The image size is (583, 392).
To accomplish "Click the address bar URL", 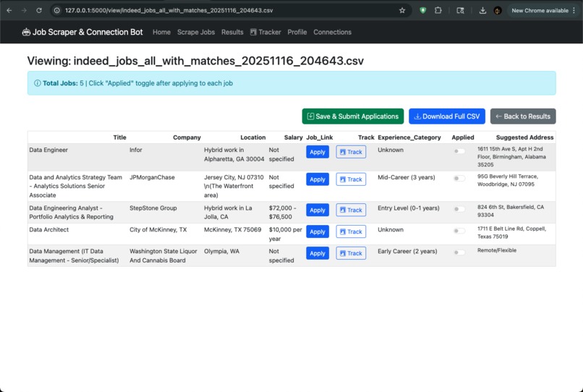I will point(169,10).
